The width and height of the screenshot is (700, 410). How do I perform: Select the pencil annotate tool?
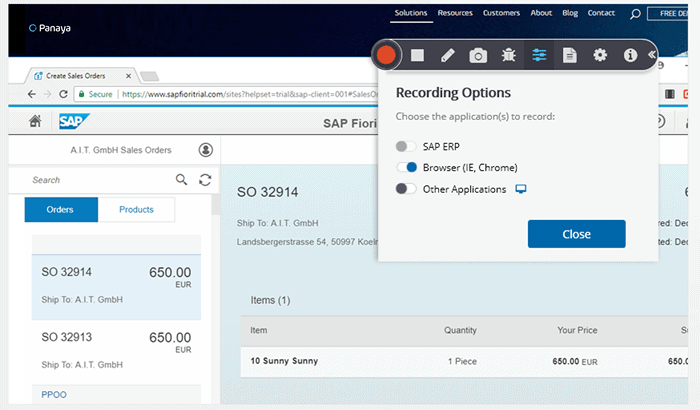click(x=448, y=55)
